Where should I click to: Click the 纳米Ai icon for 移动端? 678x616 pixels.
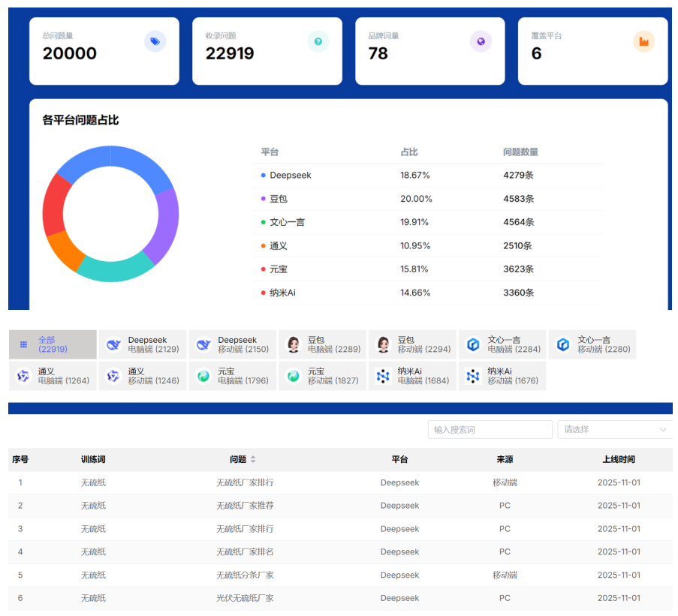[x=473, y=376]
